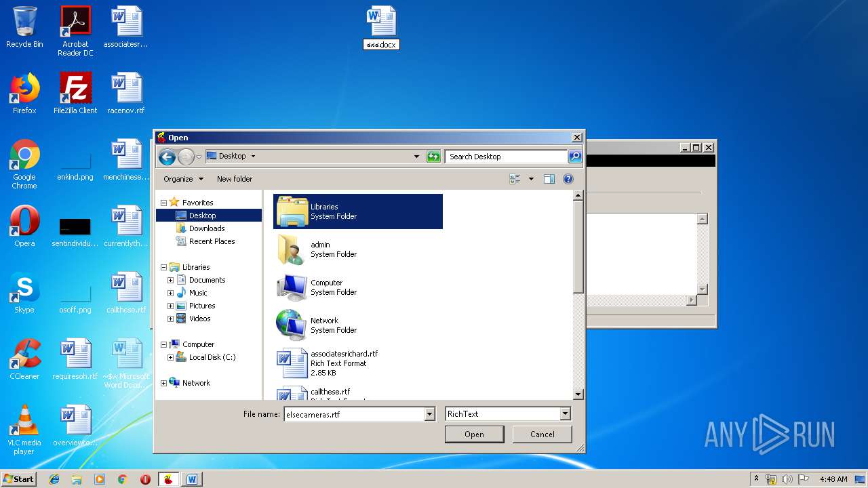Click the Open button
The height and width of the screenshot is (488, 868).
pos(474,434)
